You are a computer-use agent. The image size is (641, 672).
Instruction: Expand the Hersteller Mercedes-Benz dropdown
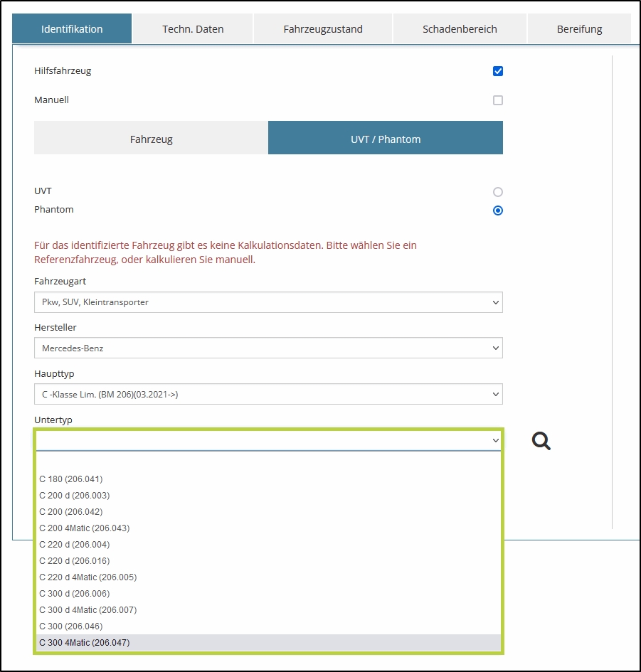pyautogui.click(x=268, y=348)
